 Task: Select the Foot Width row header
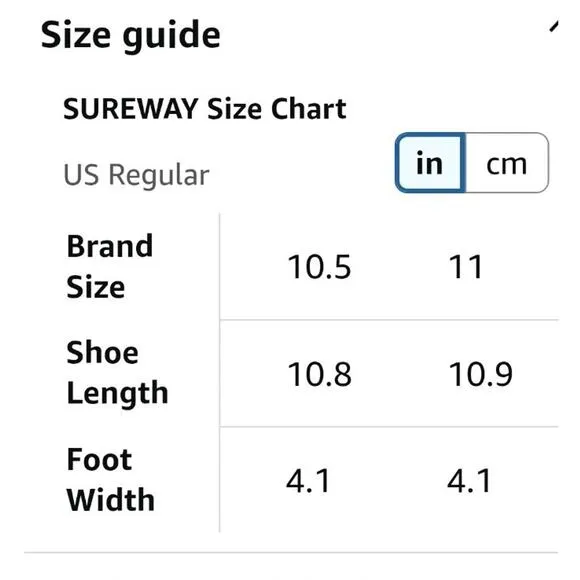[110, 479]
